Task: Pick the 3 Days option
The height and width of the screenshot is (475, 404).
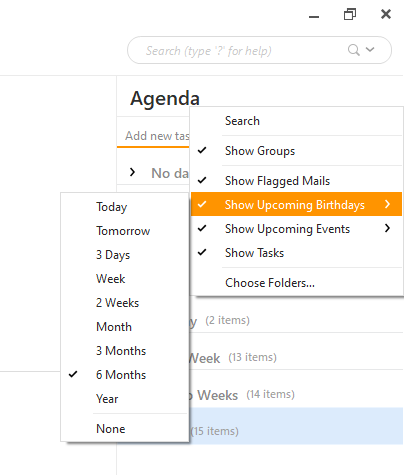Action: tap(125, 255)
